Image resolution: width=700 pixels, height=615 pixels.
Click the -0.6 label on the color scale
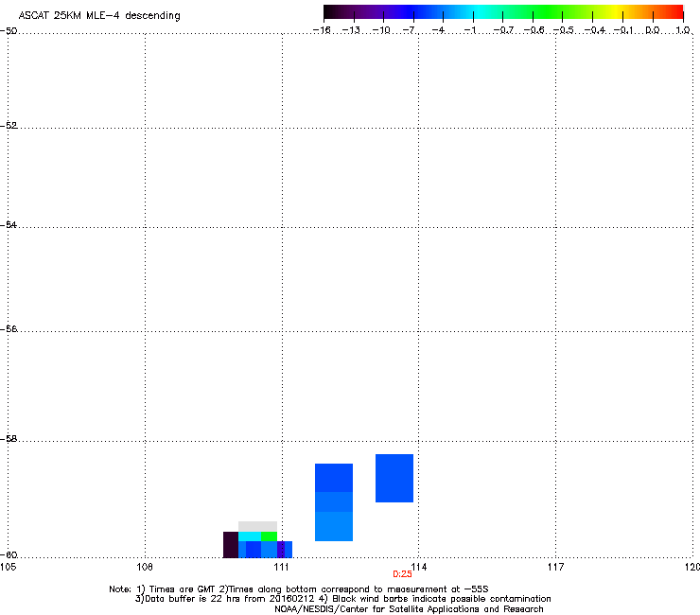534,30
